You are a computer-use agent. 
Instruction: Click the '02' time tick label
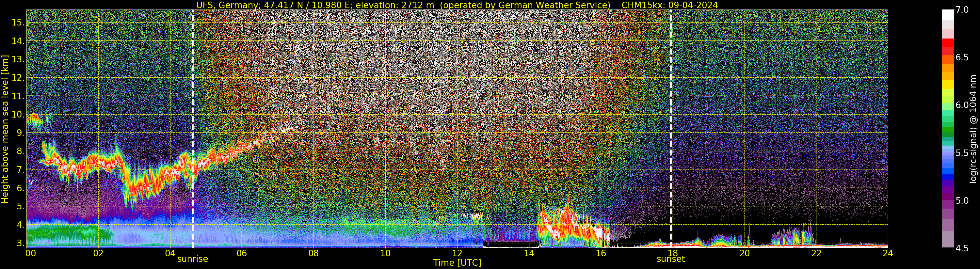(x=98, y=253)
